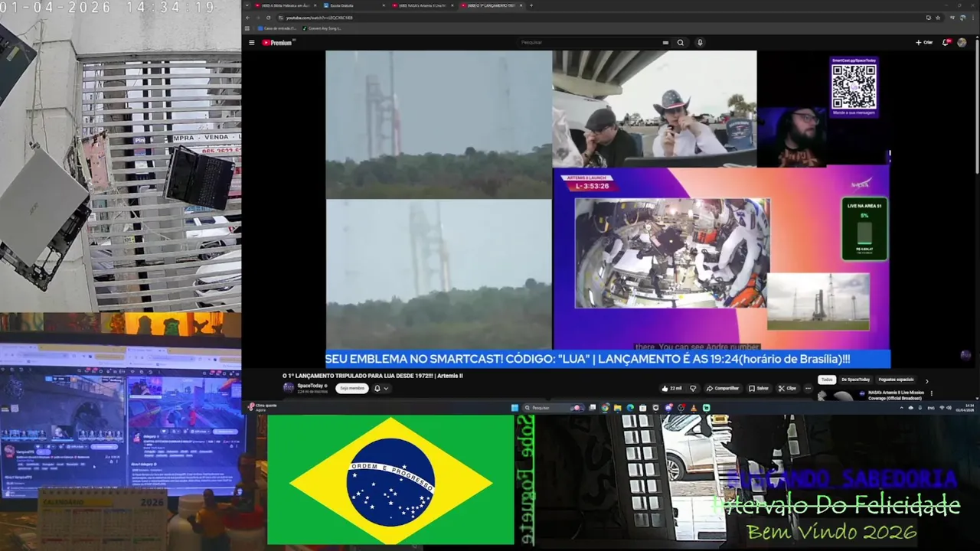This screenshot has width=980, height=551.
Task: Dislike the video
Action: 694,388
